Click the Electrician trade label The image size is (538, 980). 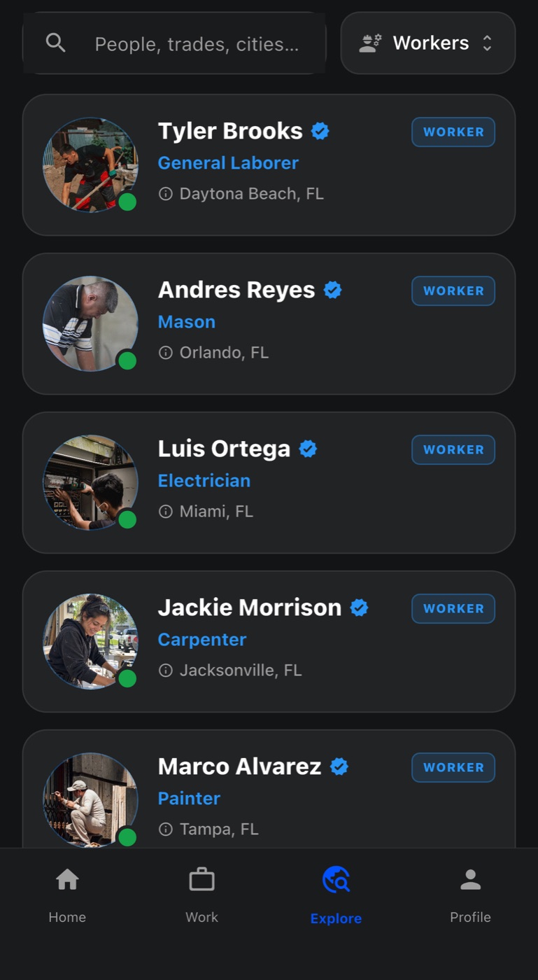coord(204,481)
